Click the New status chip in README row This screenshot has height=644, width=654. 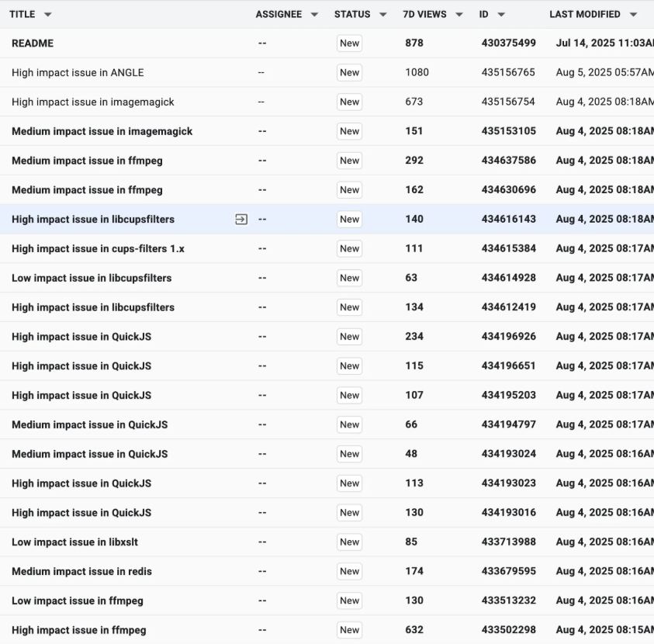(x=350, y=43)
